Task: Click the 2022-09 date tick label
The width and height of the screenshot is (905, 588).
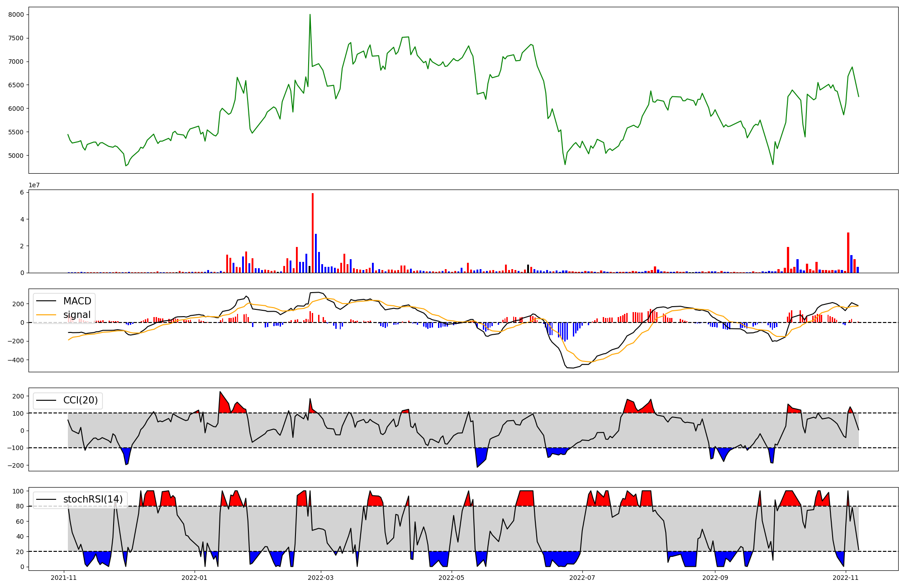Action: [x=715, y=578]
